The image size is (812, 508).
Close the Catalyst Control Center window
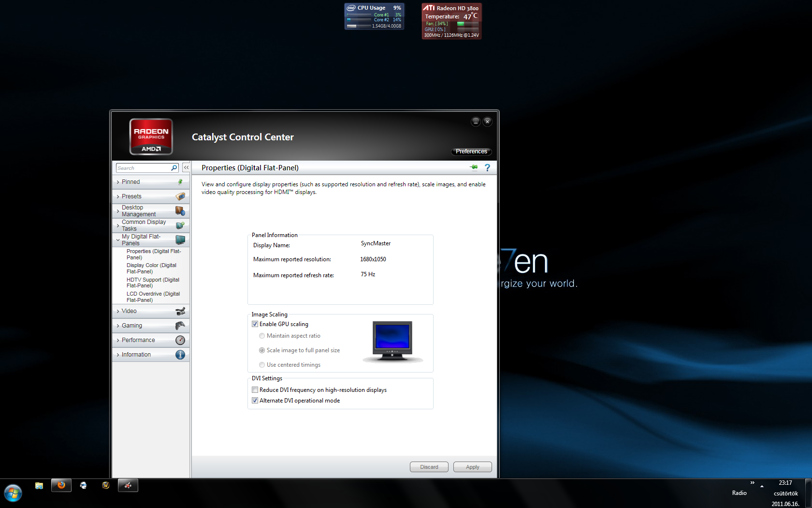pyautogui.click(x=487, y=121)
